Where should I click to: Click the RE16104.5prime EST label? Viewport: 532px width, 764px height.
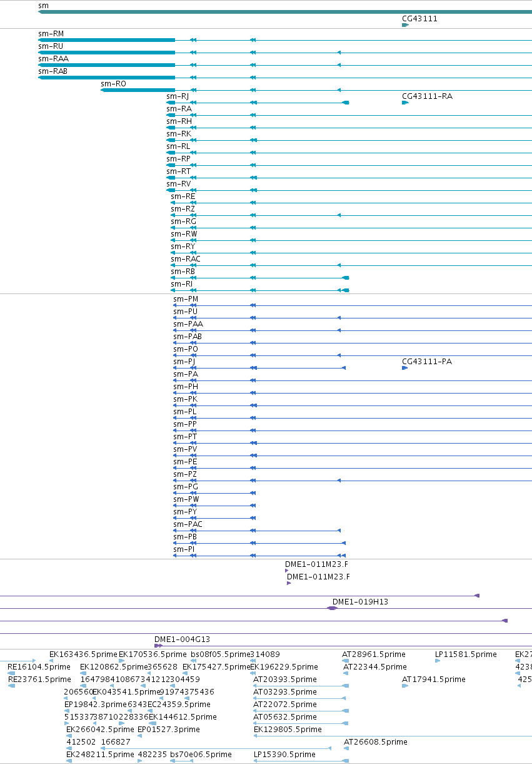click(39, 667)
